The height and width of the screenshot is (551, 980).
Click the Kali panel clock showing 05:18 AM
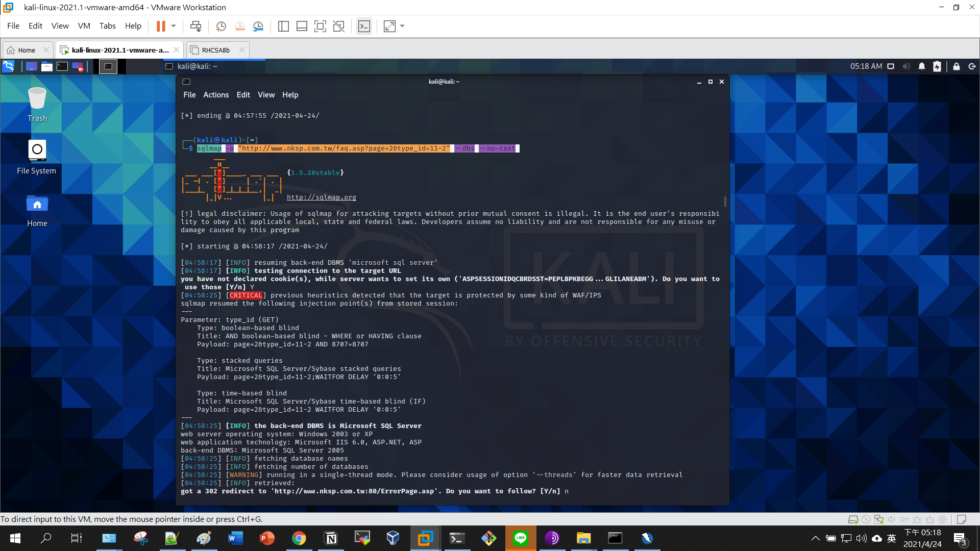pos(866,66)
